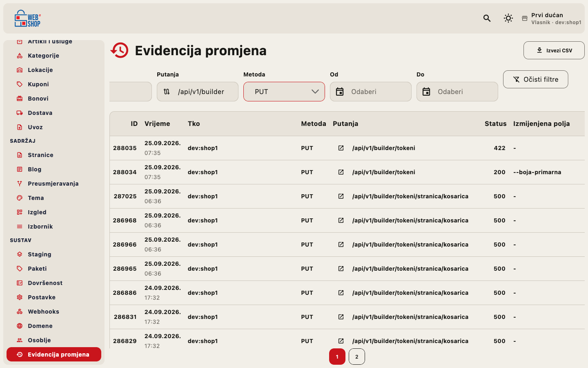
Task: Click the Preusmjeravanja redirect icon
Action: [x=20, y=184]
